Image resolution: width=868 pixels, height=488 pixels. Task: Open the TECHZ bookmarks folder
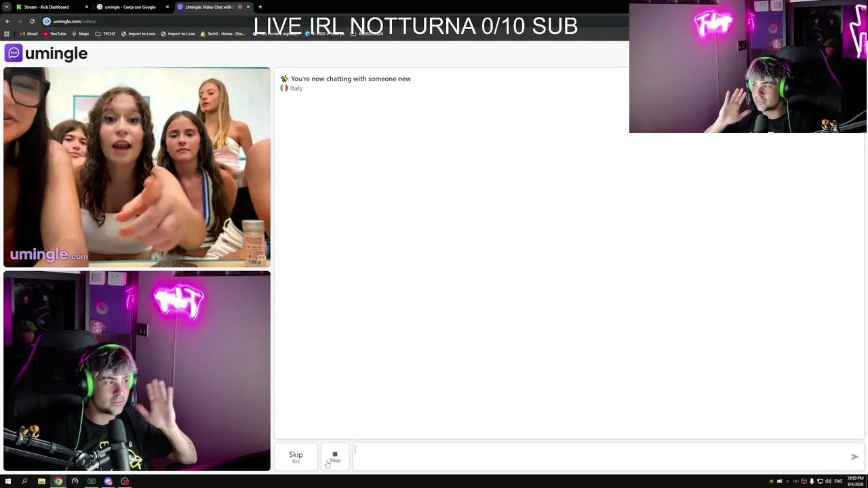pyautogui.click(x=105, y=34)
